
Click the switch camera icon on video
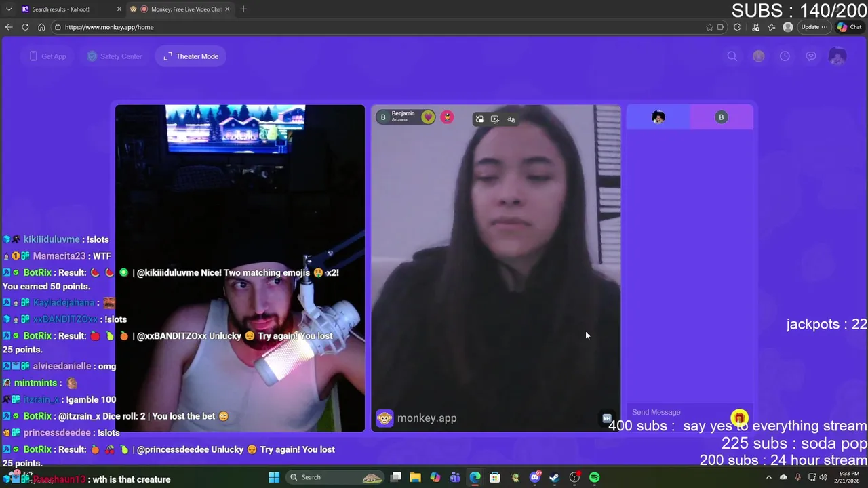(479, 119)
